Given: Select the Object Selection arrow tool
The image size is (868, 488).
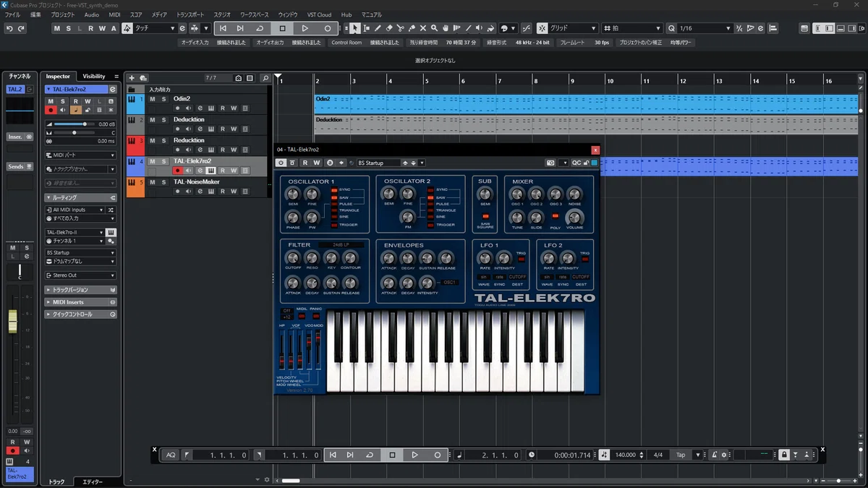Looking at the screenshot, I should tap(354, 28).
